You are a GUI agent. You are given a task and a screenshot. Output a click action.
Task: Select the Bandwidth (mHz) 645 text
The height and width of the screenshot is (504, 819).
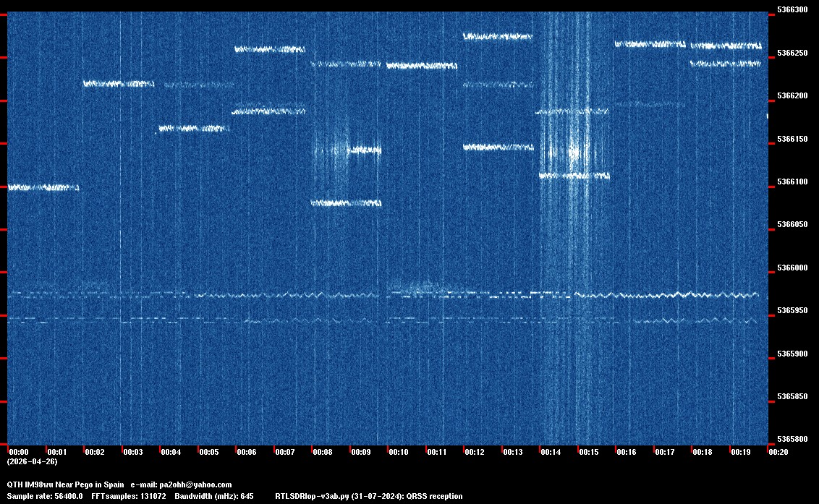point(214,496)
